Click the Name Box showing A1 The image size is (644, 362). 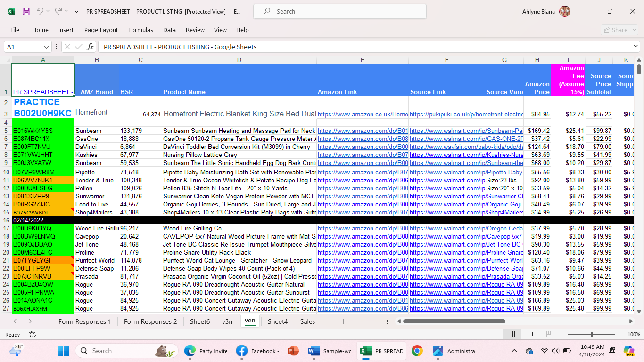[x=24, y=47]
